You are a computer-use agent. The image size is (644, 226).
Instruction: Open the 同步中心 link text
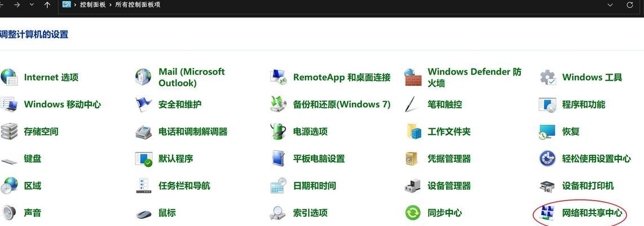(445, 213)
